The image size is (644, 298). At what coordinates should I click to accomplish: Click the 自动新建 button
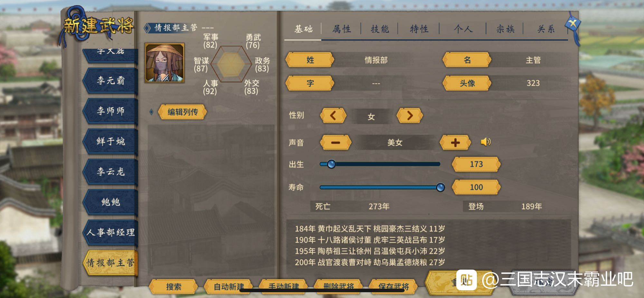point(229,286)
